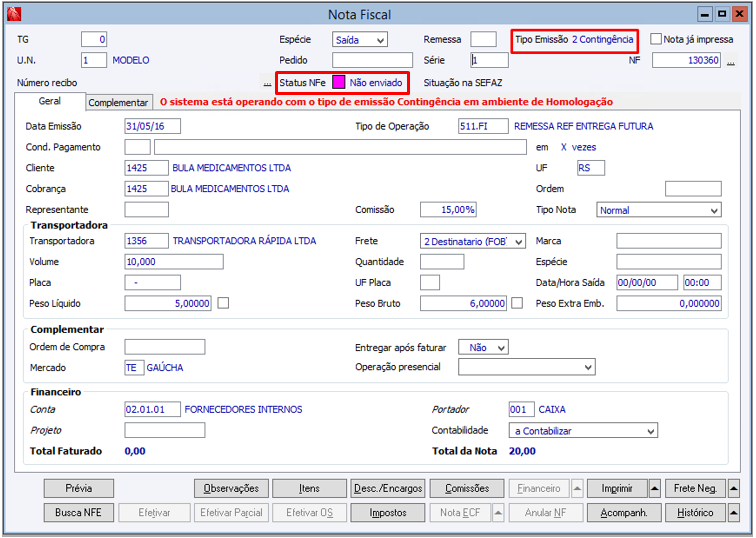Click the Placa input field
This screenshot has width=756, height=538.
[152, 282]
